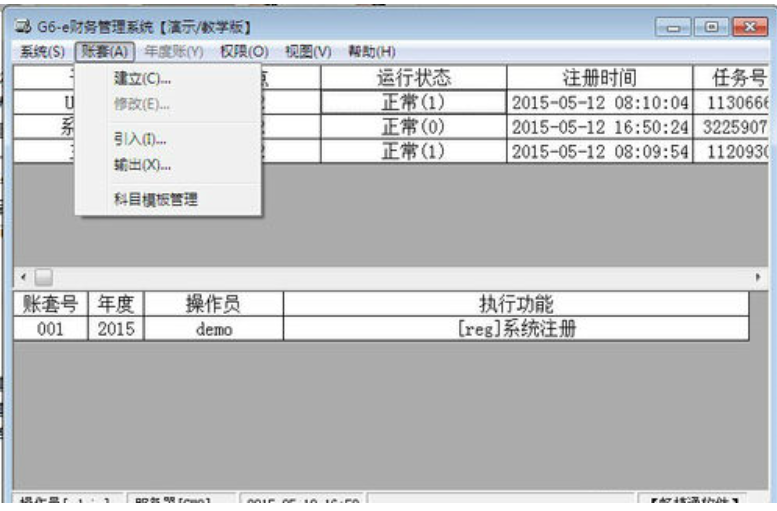Select the [reg]系统注册 function cell

pos(516,329)
